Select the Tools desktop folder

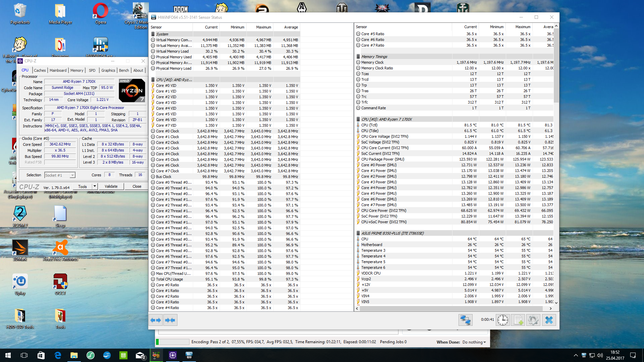(60, 318)
